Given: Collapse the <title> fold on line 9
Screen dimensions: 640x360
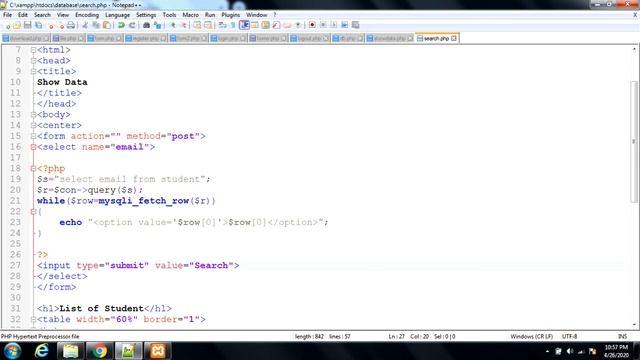Looking at the screenshot, I should 33,71.
